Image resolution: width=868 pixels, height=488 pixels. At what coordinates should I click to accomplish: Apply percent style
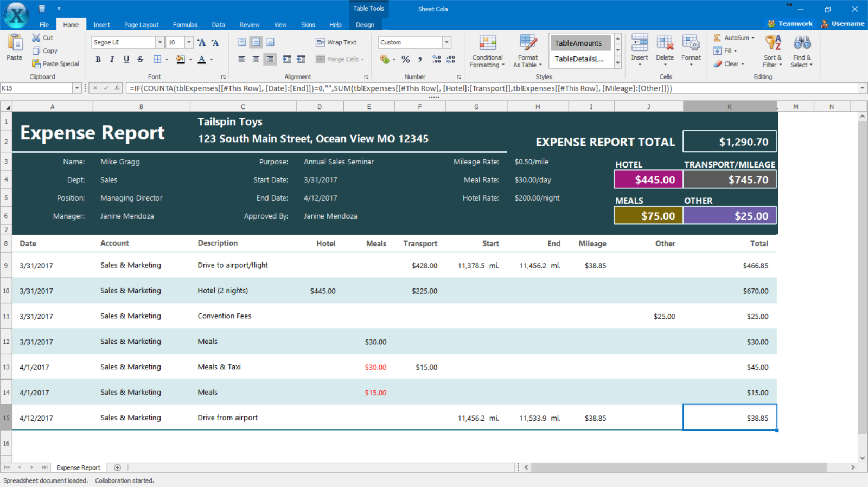tap(406, 59)
